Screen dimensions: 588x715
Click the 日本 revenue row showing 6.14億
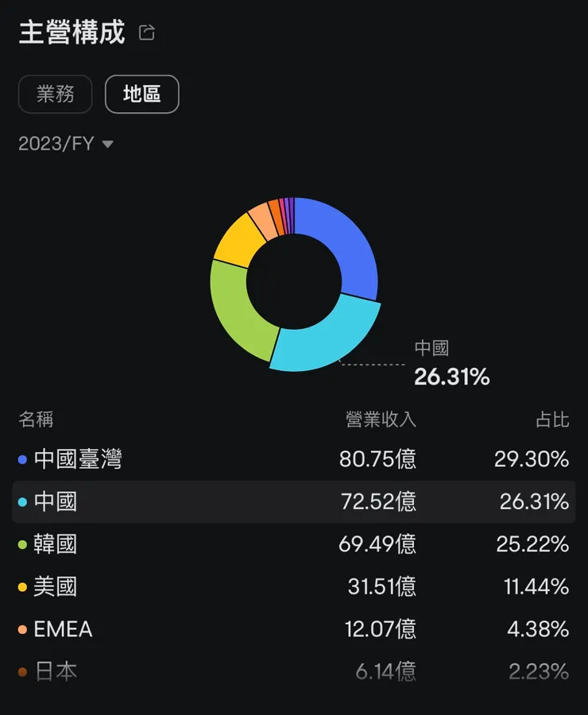294,671
